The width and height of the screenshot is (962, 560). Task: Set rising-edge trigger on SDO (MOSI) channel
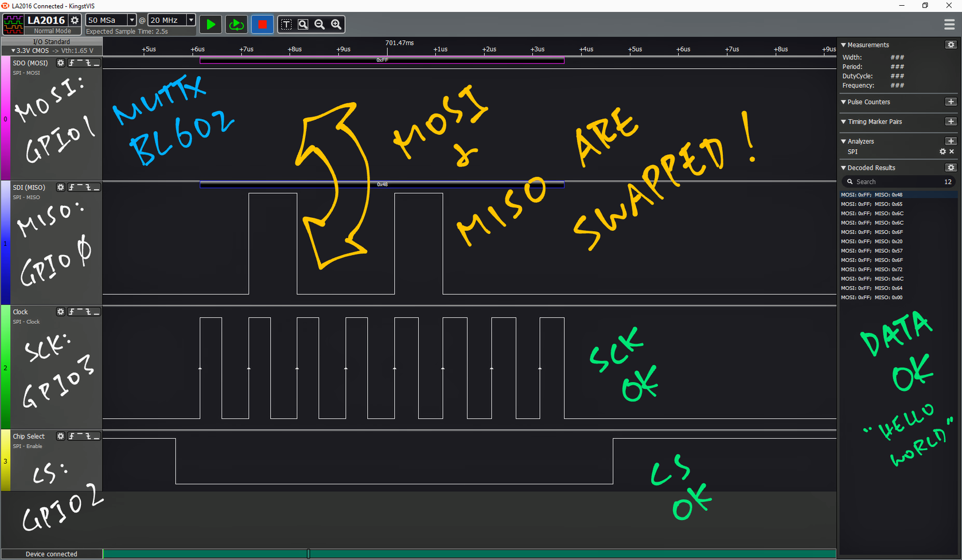point(72,63)
